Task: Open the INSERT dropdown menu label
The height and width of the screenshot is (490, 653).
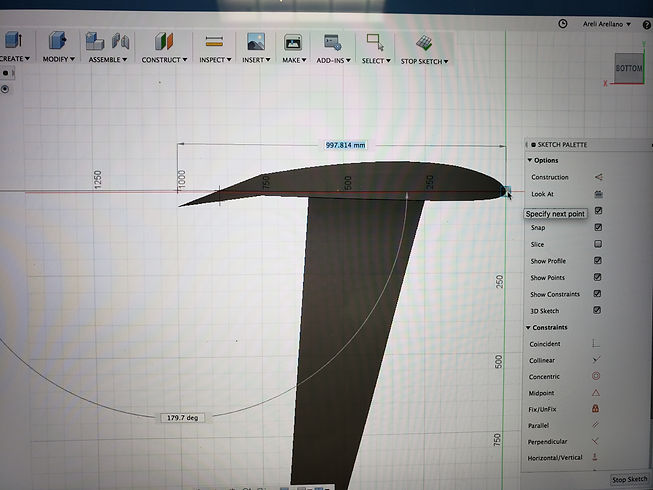Action: [x=257, y=60]
